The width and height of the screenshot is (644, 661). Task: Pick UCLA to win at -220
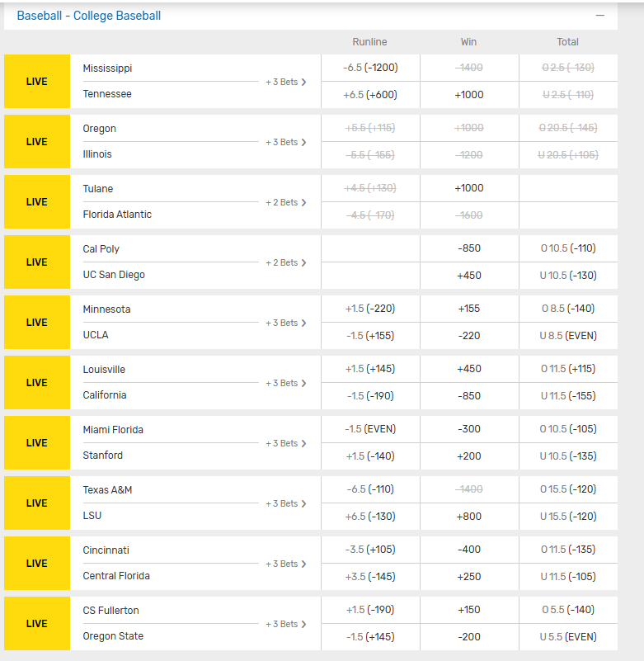(469, 336)
